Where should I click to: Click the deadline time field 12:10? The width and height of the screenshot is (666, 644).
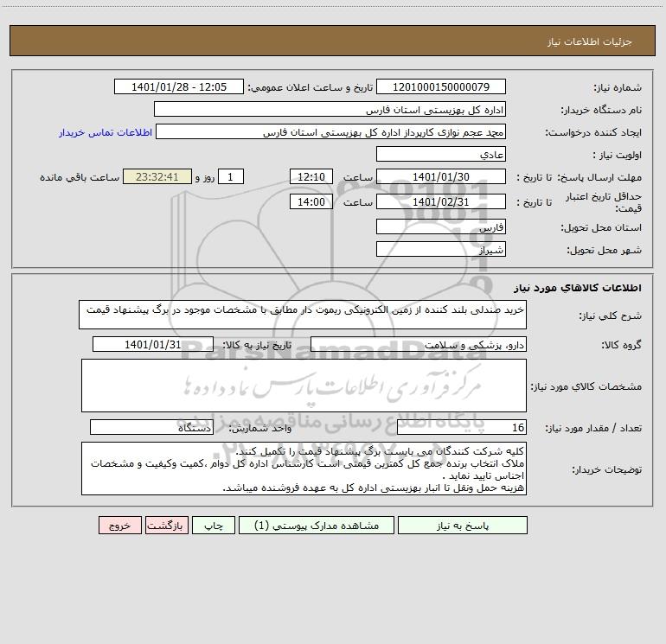311,176
